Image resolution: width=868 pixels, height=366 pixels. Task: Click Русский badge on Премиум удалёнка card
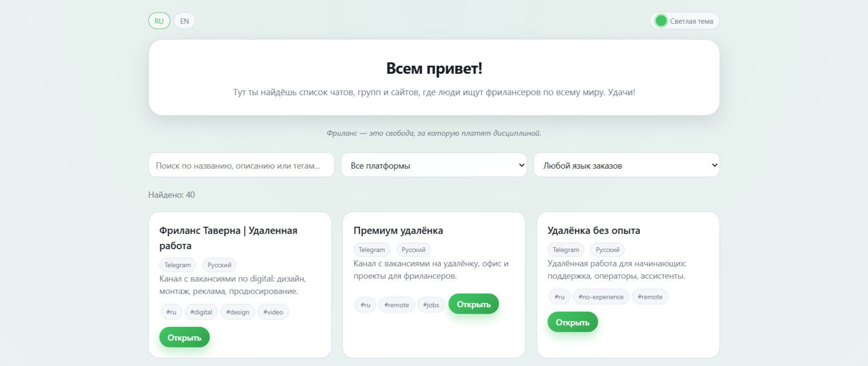(x=414, y=250)
